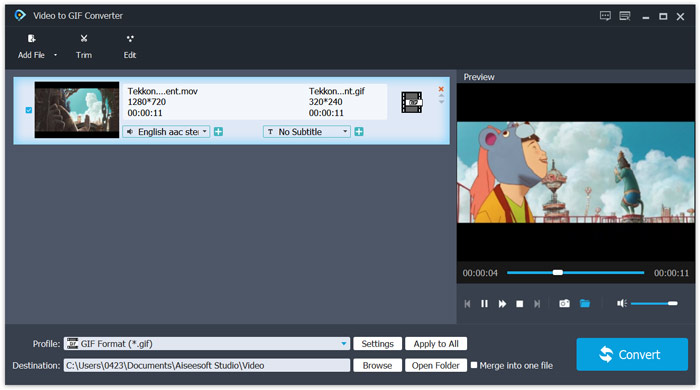Viewport: 700px width, 390px height.
Task: Click the output resolution 320*240
Action: [x=325, y=102]
